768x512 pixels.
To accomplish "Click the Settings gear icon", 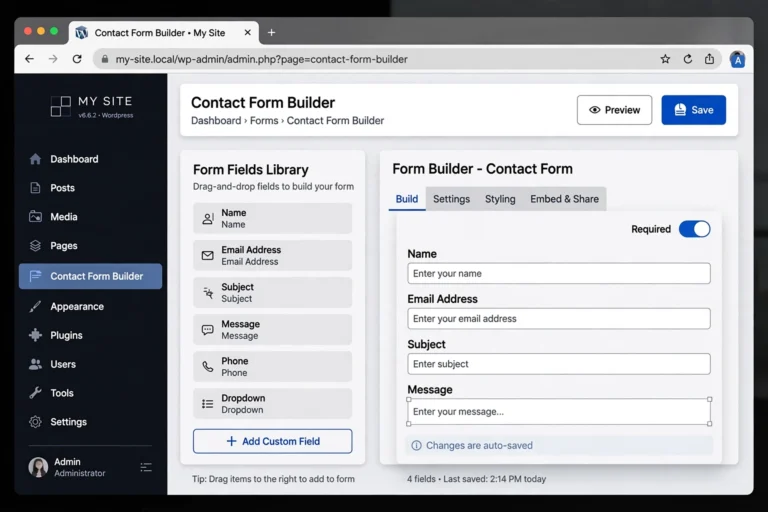I will pyautogui.click(x=35, y=422).
